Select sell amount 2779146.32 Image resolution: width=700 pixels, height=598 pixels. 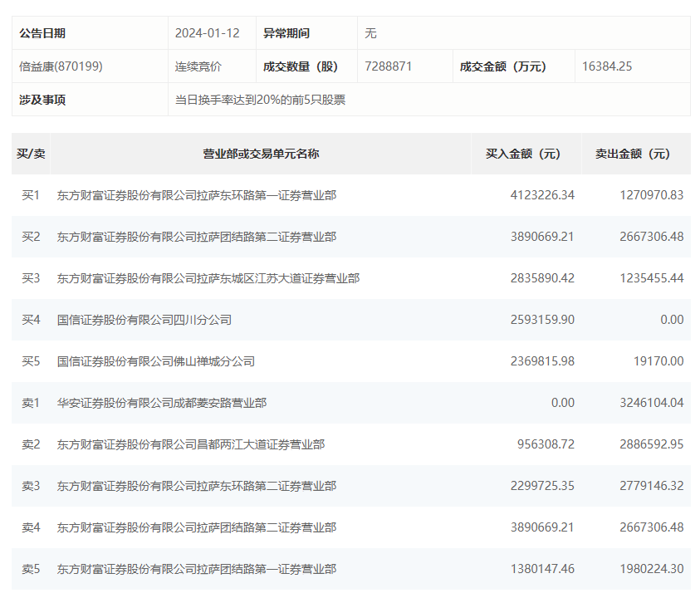tap(652, 486)
